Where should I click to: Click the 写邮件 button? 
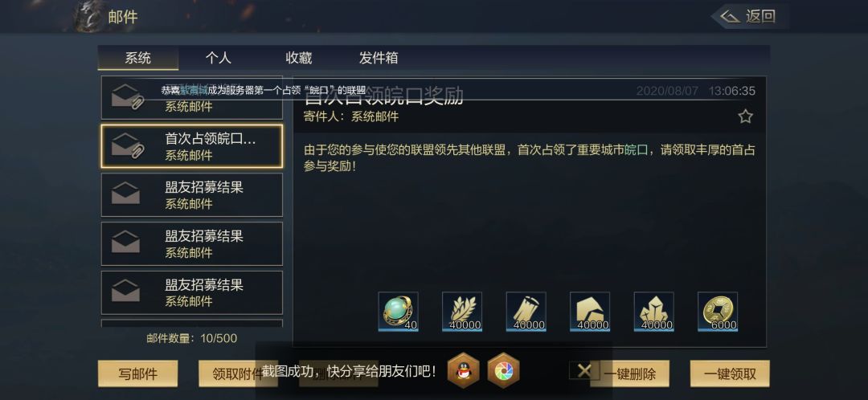[138, 373]
